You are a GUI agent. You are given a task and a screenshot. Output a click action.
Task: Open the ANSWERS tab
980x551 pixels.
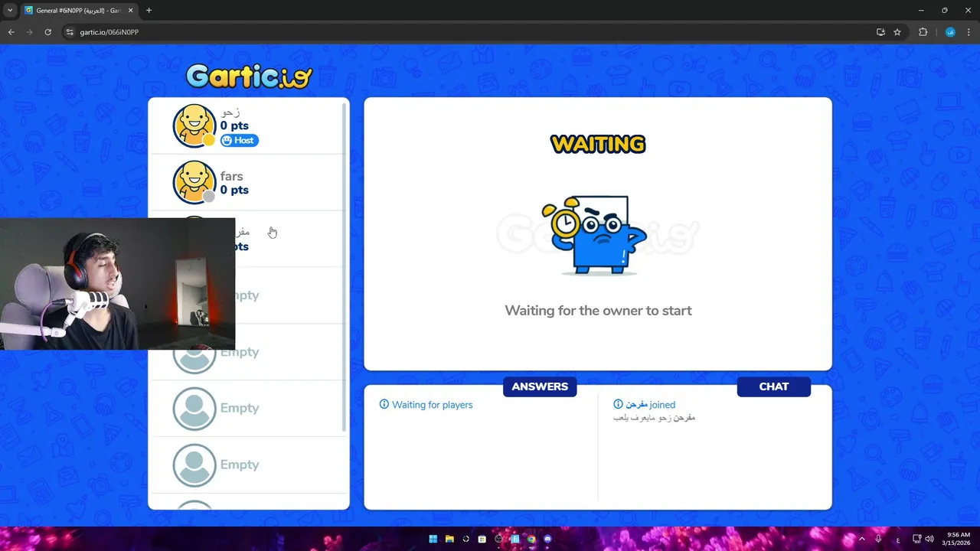[x=540, y=386]
